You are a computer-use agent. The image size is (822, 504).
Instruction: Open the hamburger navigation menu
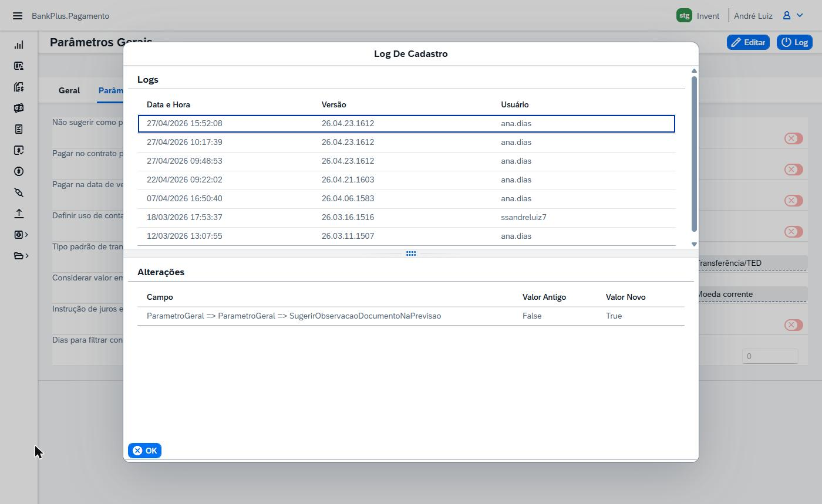click(x=18, y=16)
